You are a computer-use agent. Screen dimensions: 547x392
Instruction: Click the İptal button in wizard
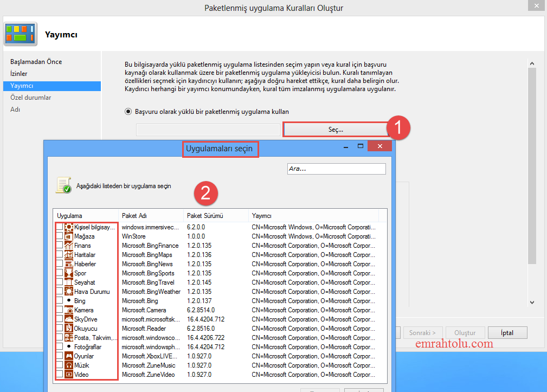(507, 333)
